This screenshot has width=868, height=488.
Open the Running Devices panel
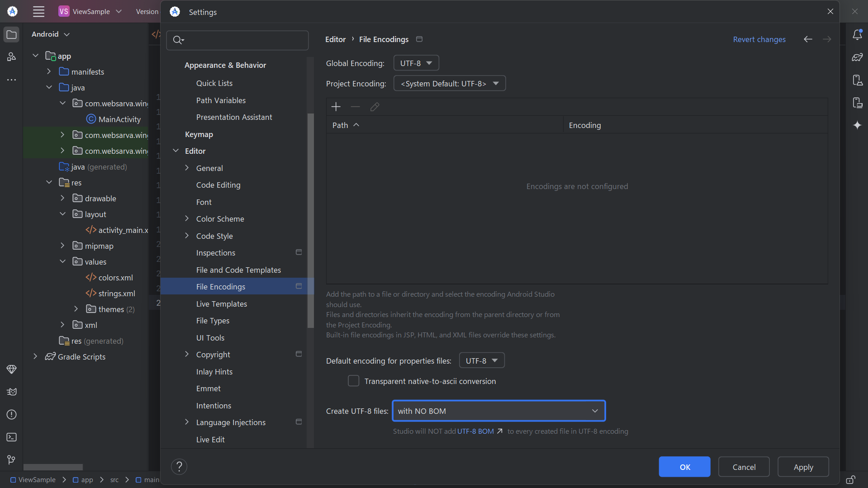point(858,103)
